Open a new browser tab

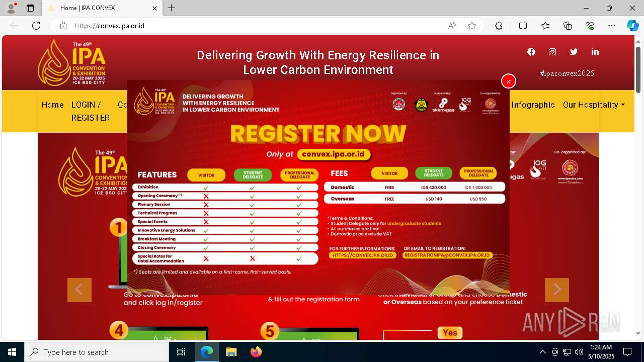click(172, 8)
